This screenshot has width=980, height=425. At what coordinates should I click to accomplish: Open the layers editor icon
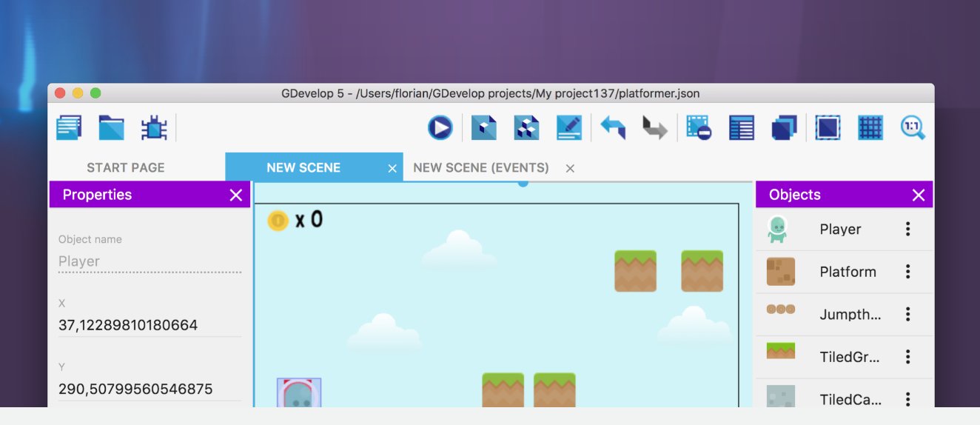[784, 127]
